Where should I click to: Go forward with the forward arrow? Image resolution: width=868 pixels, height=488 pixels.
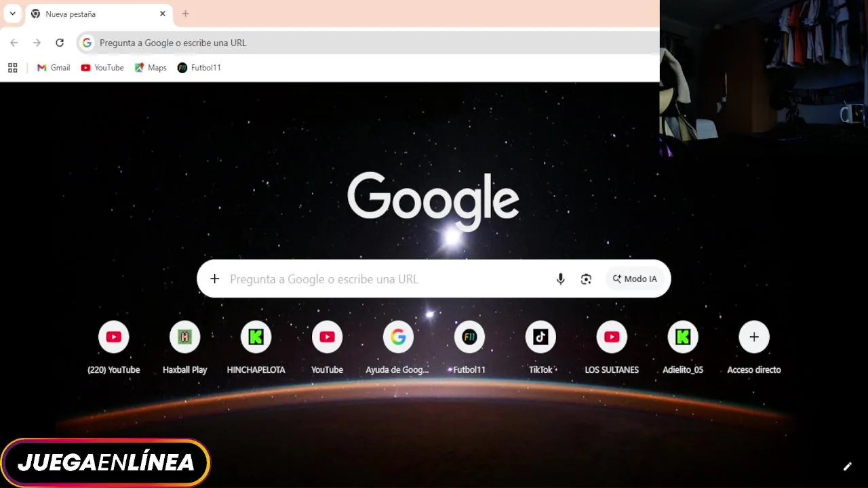pyautogui.click(x=37, y=43)
